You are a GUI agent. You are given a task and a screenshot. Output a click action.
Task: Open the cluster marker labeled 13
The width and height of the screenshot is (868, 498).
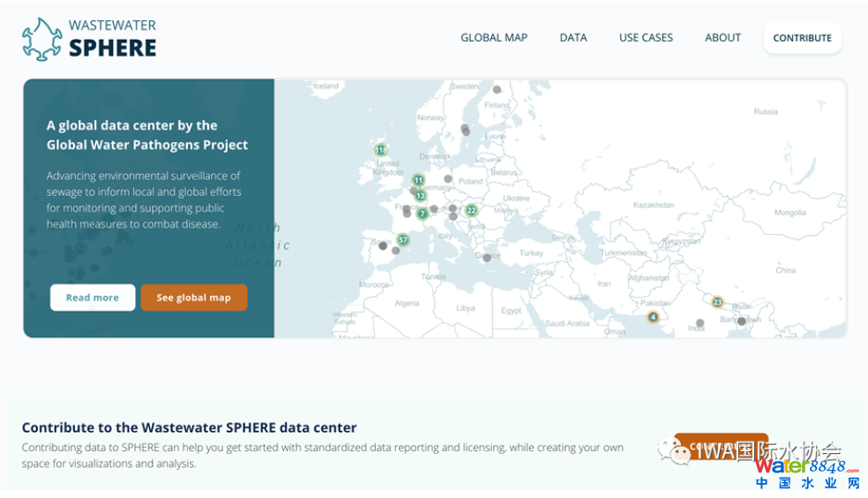coord(420,196)
